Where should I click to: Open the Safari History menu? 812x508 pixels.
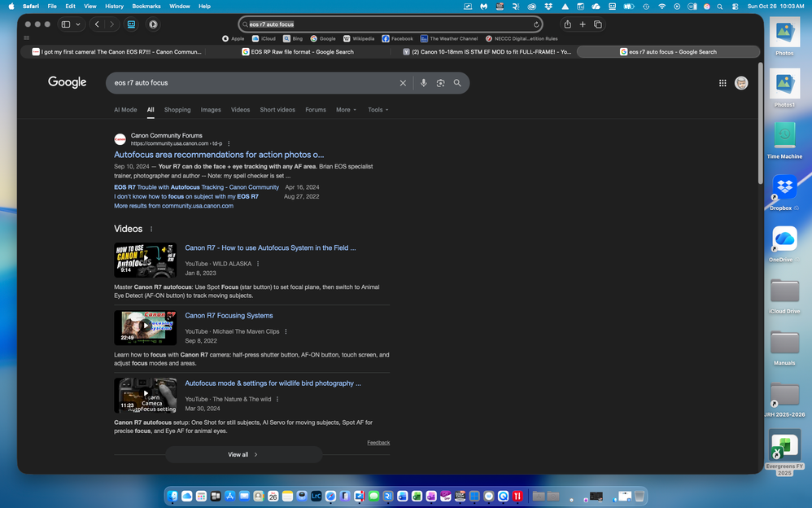click(x=113, y=6)
